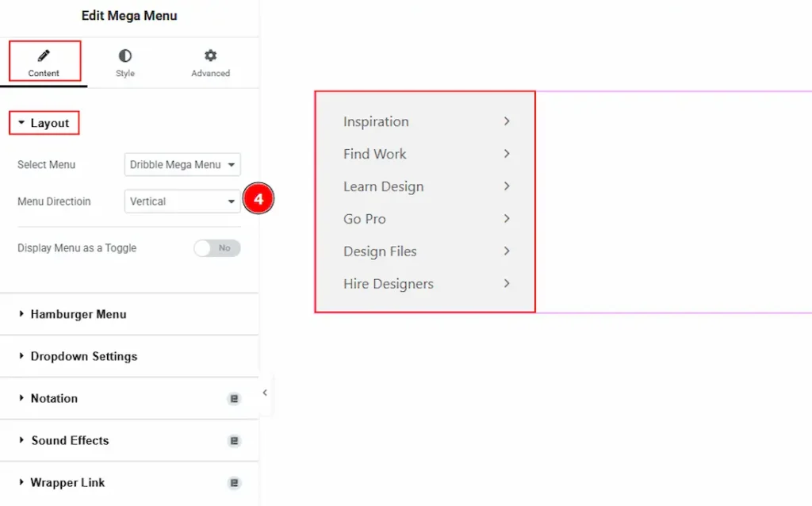Expand the Dropdown Settings section
Viewport: 812px width, 506px height.
[85, 356]
